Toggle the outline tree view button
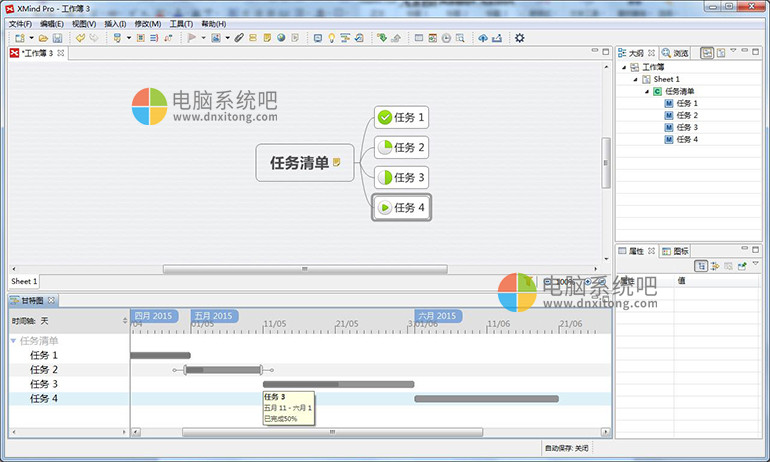Viewport: 770px width, 462px height. coord(707,52)
